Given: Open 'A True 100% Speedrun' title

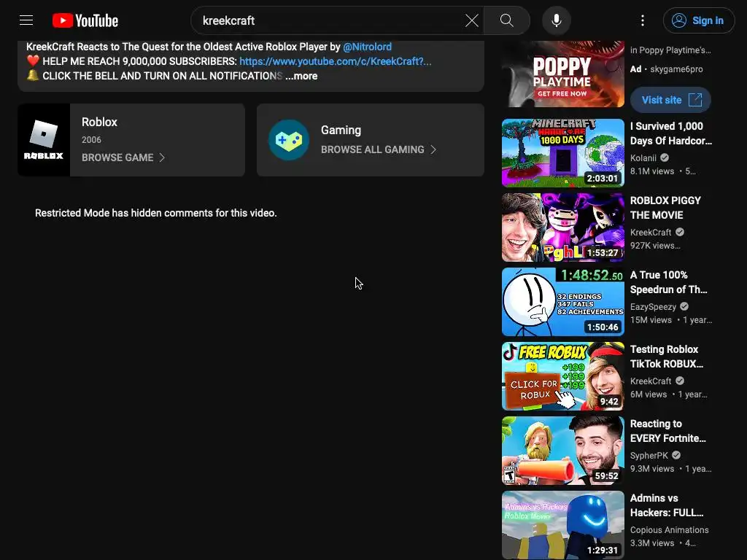Looking at the screenshot, I should (x=669, y=282).
